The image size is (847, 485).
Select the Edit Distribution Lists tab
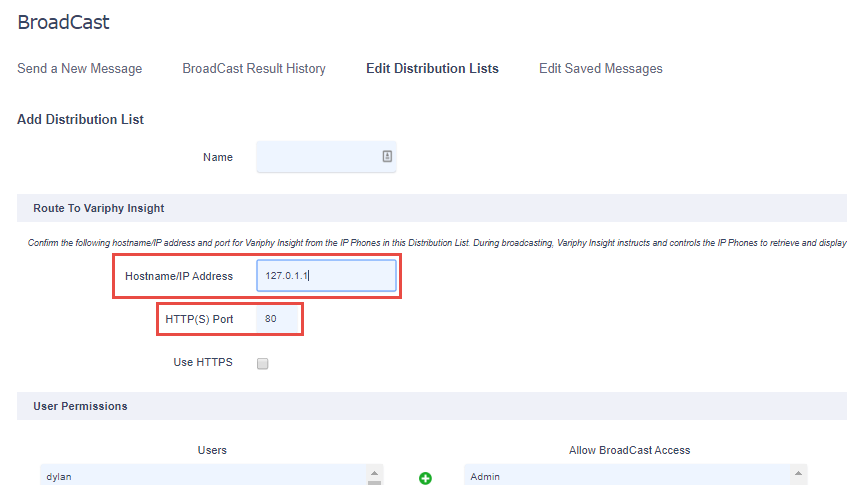coord(432,69)
